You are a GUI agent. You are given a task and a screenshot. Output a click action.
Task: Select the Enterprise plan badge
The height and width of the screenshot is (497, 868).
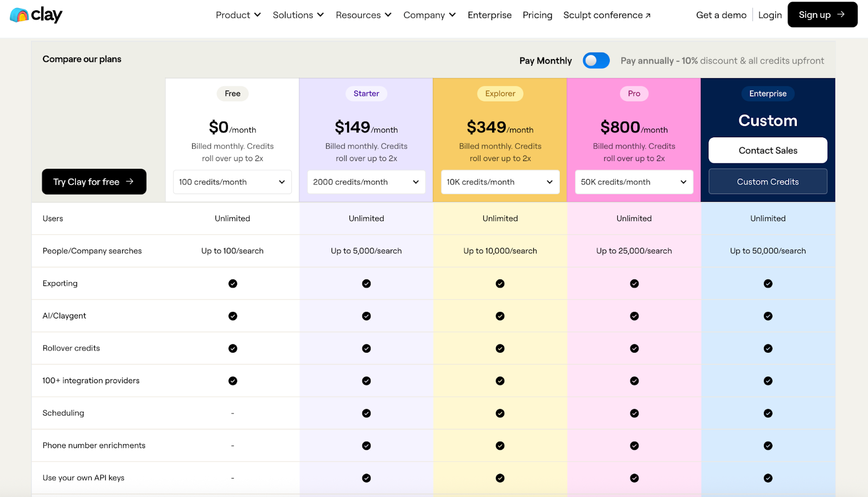pyautogui.click(x=768, y=93)
